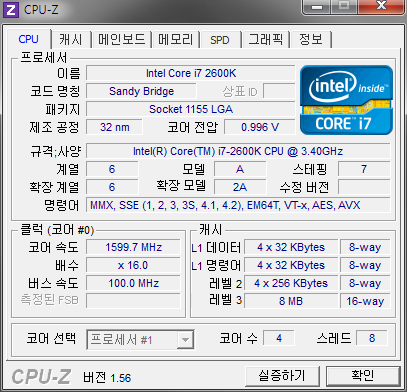The height and width of the screenshot is (392, 407).
Task: Click the 확장 계열 value 6
Action: 112,187
